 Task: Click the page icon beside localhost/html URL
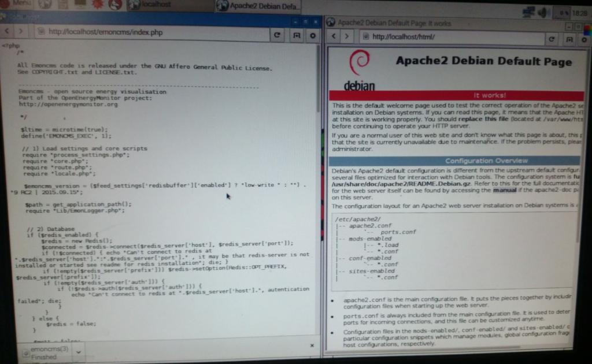pos(365,36)
